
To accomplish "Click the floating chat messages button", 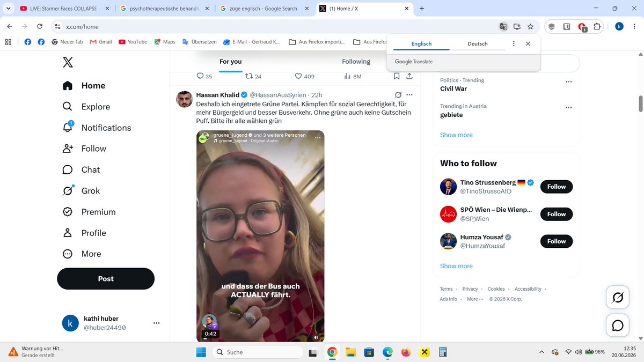I will tap(618, 326).
